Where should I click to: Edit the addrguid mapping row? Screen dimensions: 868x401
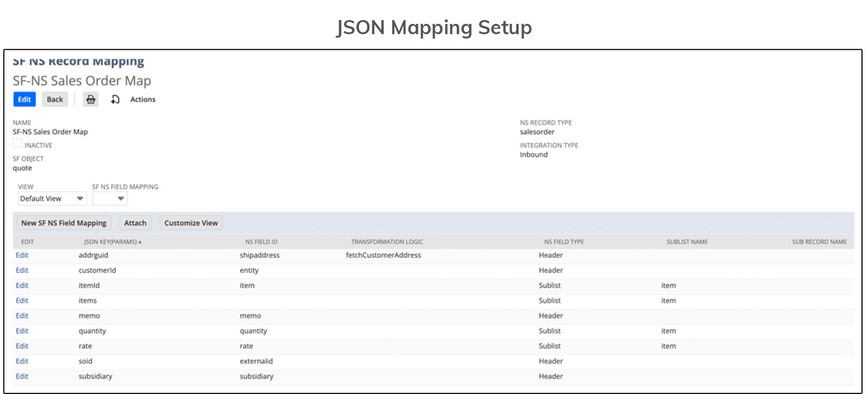[x=22, y=255]
